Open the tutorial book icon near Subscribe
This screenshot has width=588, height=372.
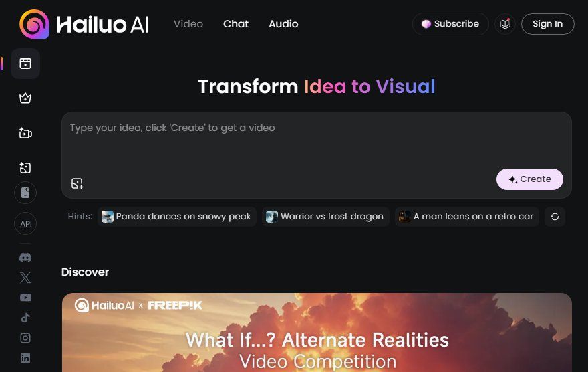pyautogui.click(x=505, y=24)
